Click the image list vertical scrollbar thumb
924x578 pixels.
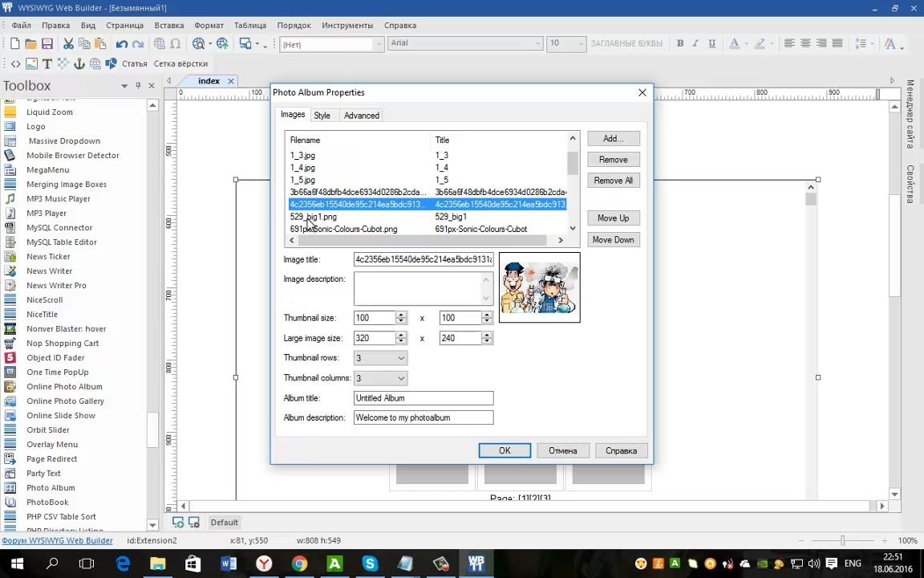click(x=573, y=164)
